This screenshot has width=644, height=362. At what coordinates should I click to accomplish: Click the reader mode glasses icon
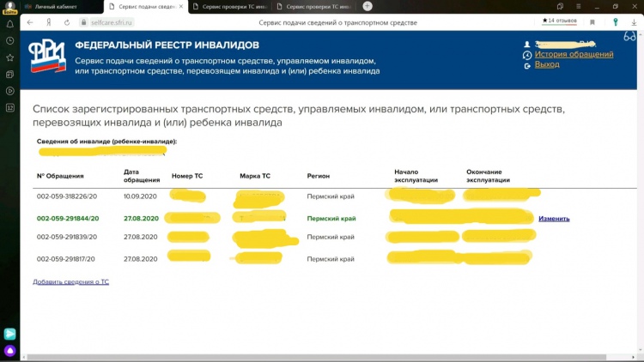(x=629, y=36)
